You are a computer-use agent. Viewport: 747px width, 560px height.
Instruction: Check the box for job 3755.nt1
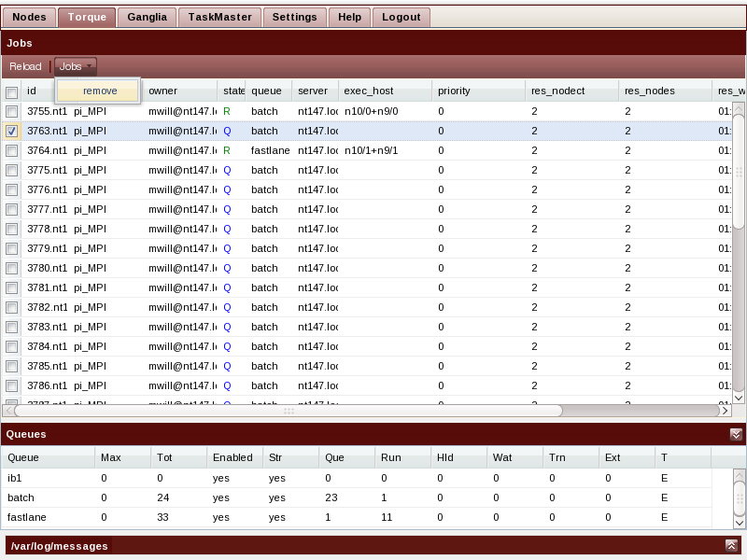pos(12,111)
